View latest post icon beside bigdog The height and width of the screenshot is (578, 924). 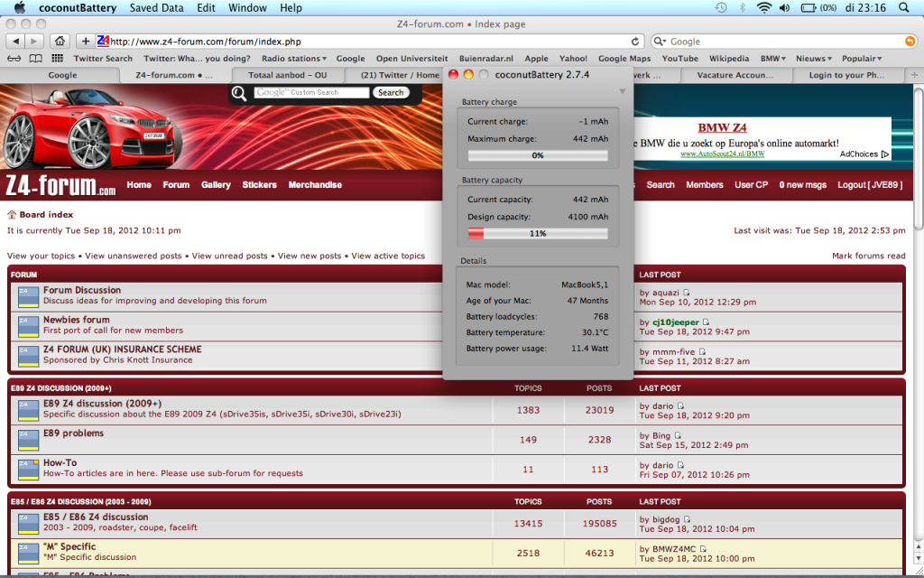[x=687, y=519]
